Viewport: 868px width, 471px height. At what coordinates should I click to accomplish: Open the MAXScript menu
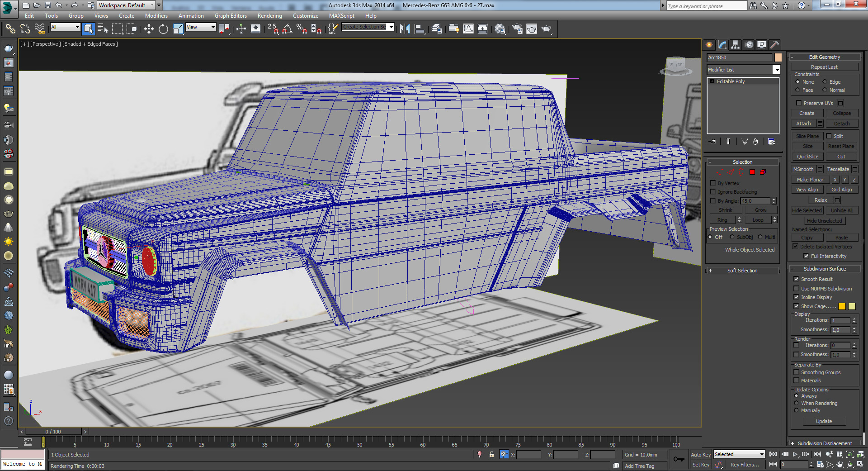(342, 16)
